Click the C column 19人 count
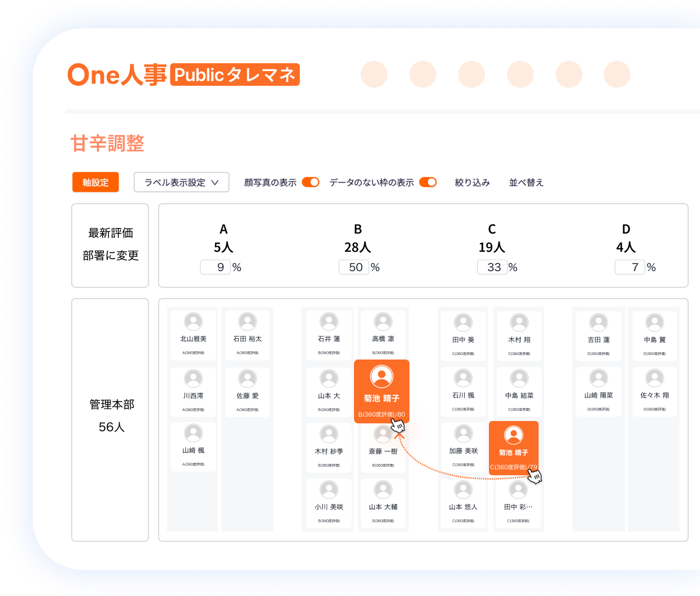This screenshot has height=596, width=700. click(492, 247)
